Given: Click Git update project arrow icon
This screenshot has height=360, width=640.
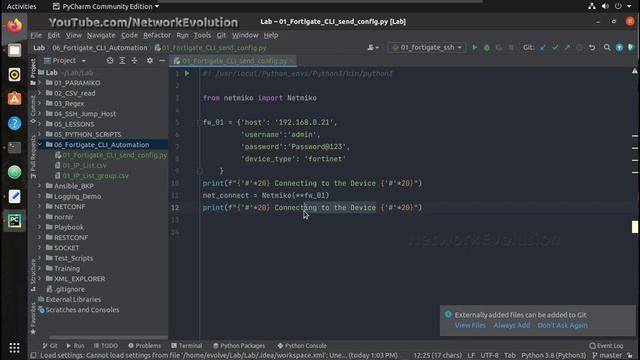Looking at the screenshot, I should click(x=543, y=48).
